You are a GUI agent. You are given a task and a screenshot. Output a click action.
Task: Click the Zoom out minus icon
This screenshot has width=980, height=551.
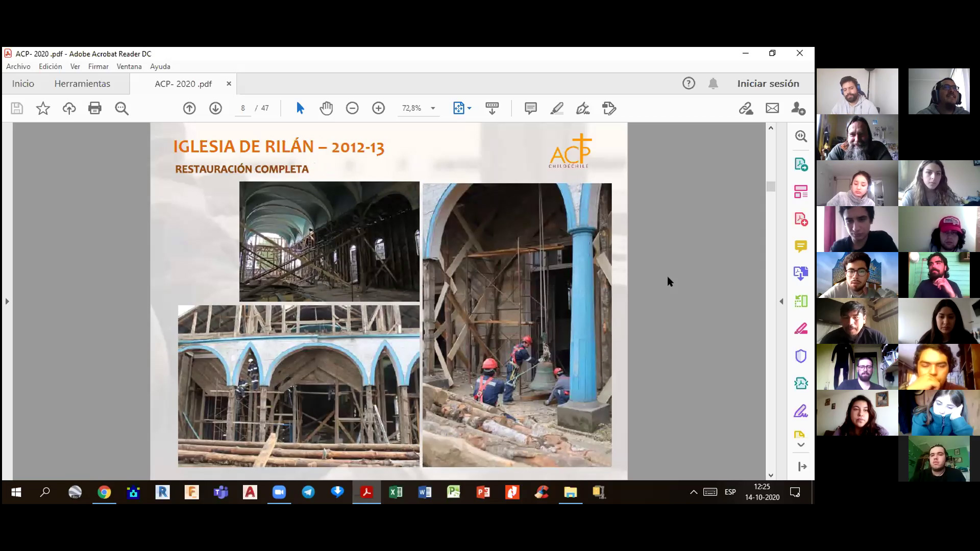coord(352,108)
